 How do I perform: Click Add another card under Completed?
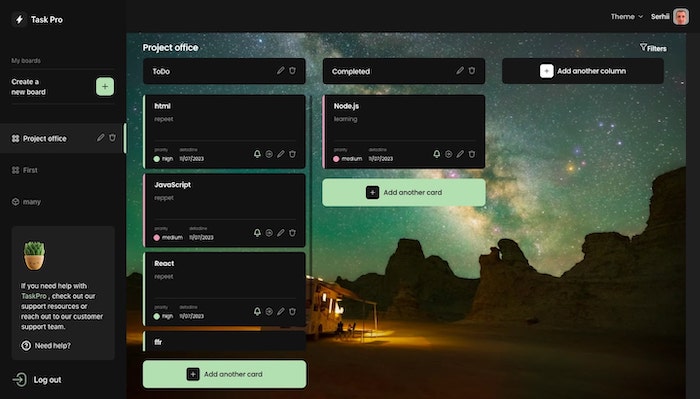point(404,192)
